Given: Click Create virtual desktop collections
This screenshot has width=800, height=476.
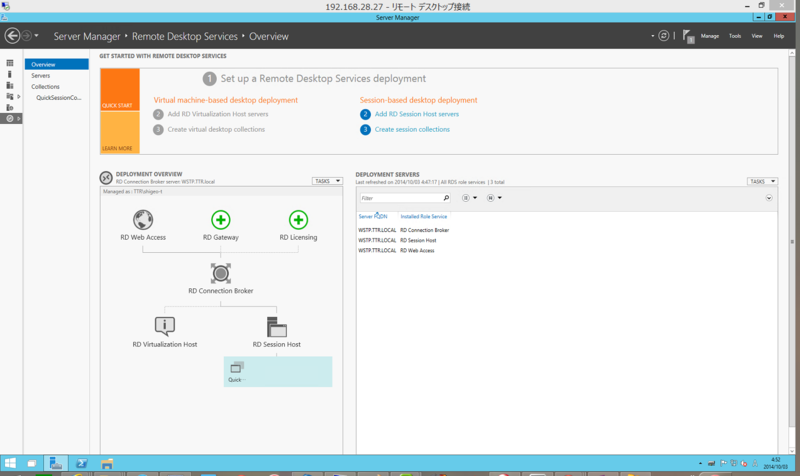Looking at the screenshot, I should (216, 130).
